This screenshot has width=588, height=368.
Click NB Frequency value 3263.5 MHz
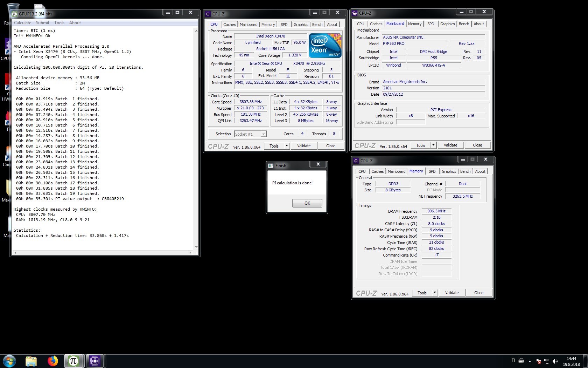[463, 196]
